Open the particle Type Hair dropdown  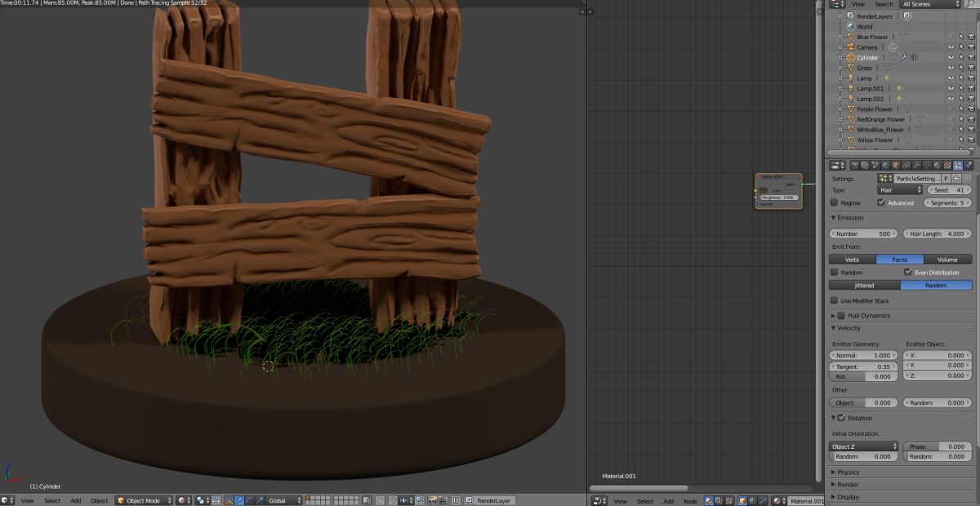(900, 189)
